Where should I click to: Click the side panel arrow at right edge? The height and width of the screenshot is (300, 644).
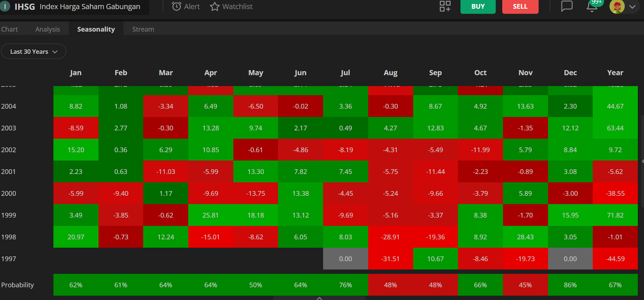click(x=642, y=161)
